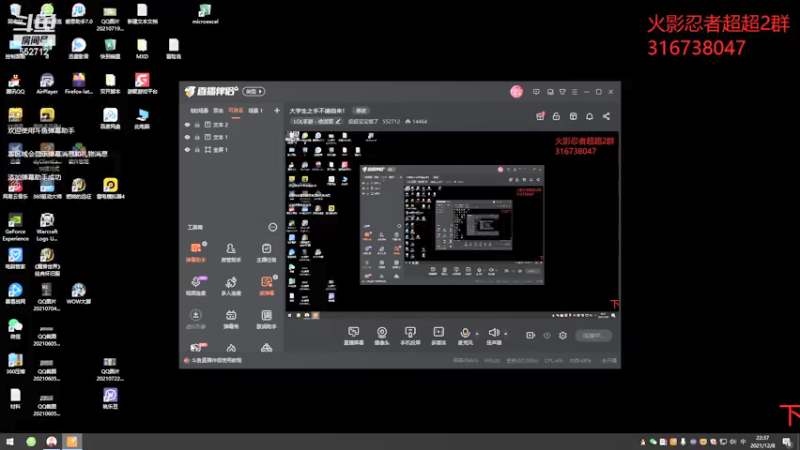Open the message icon in title bar
This screenshot has width=800, height=450.
(536, 92)
